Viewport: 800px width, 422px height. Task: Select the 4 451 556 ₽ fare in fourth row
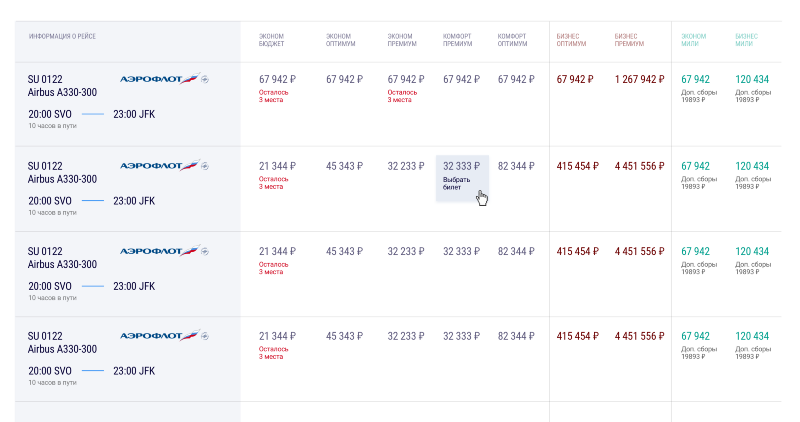pos(639,336)
